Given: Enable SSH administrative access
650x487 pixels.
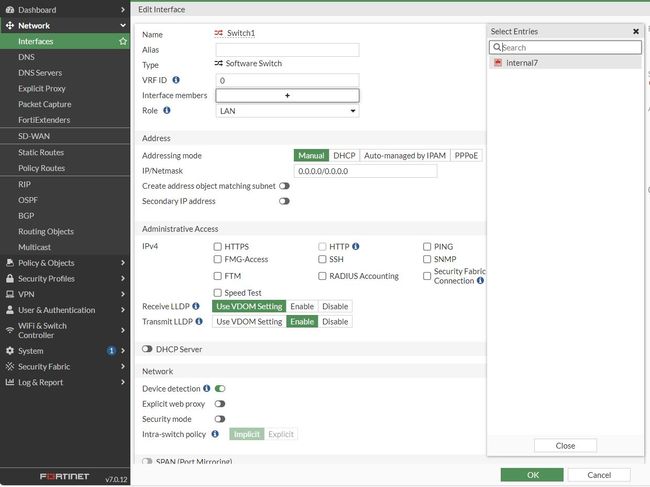Looking at the screenshot, I should point(322,259).
